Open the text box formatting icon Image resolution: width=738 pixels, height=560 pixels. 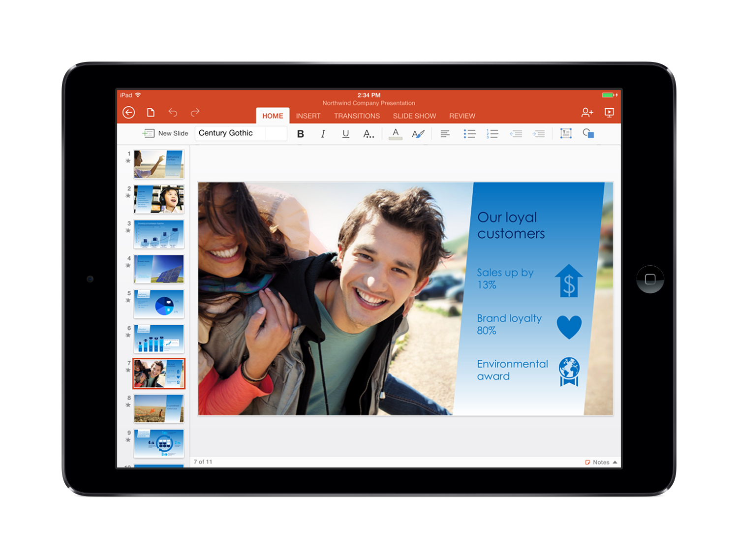click(565, 133)
